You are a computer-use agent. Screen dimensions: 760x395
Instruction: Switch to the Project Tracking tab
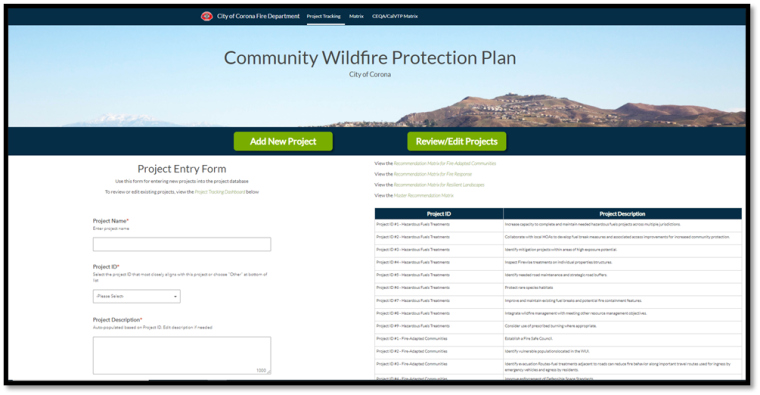[x=324, y=16]
